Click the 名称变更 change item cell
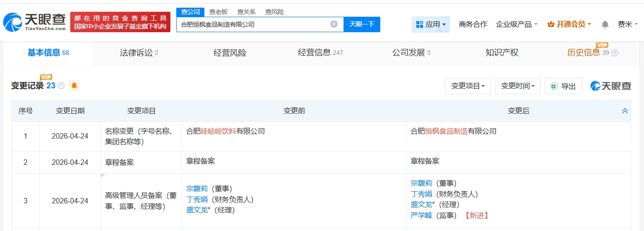The width and height of the screenshot is (644, 231). click(x=141, y=136)
